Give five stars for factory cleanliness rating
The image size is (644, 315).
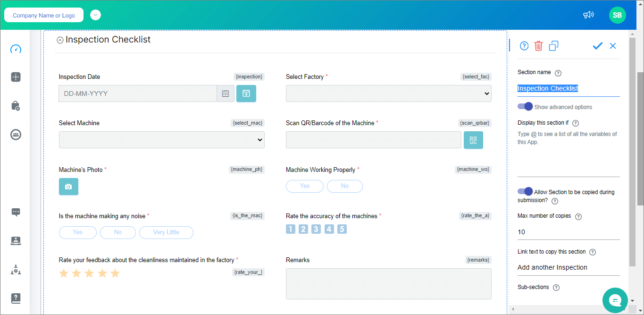(x=115, y=273)
